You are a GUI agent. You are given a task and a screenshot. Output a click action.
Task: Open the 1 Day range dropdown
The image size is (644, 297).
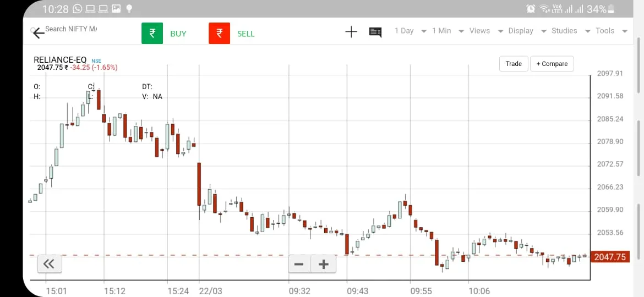[410, 31]
